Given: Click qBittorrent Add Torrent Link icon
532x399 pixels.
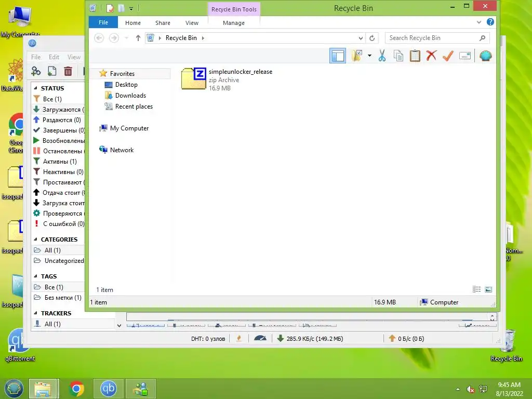Looking at the screenshot, I should [x=36, y=71].
